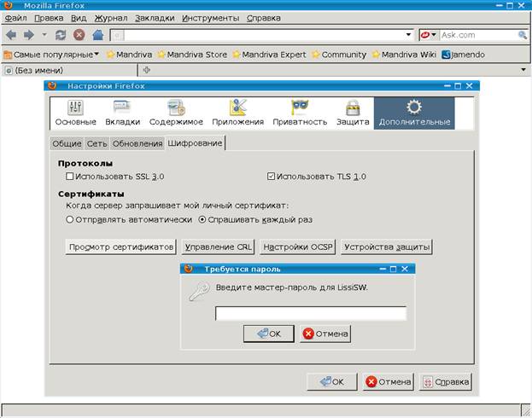Image resolution: width=532 pixels, height=418 pixels.
Task: Open the Приложения settings panel icon
Action: pos(238,107)
